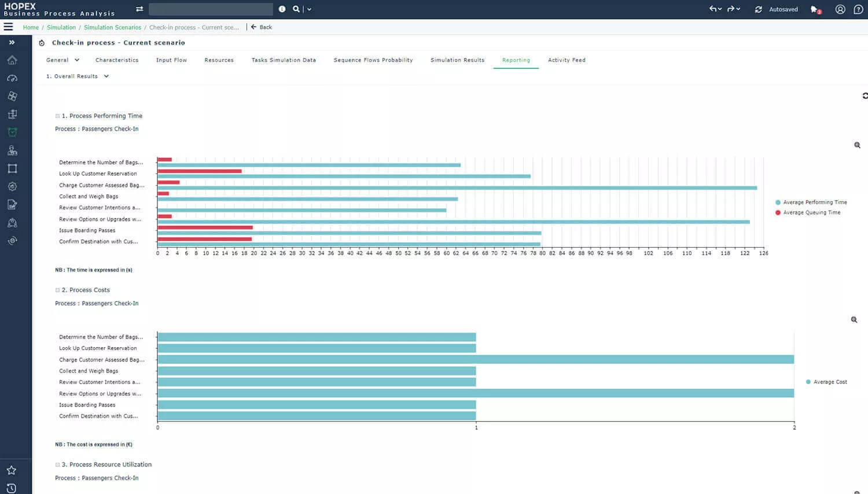The height and width of the screenshot is (494, 868).
Task: Switch to the Resources tab
Action: [x=219, y=60]
